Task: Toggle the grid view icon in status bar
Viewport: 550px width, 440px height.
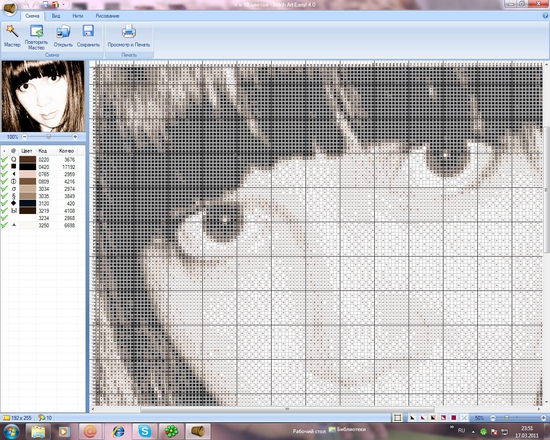Action: click(x=397, y=418)
